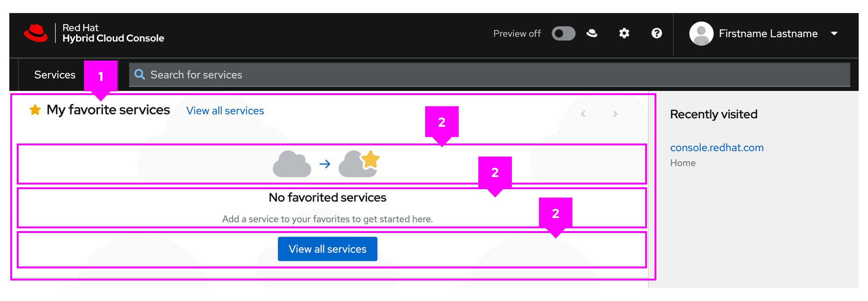Click the Red Hat logo
Screen dimensions: 868x301
click(36, 33)
